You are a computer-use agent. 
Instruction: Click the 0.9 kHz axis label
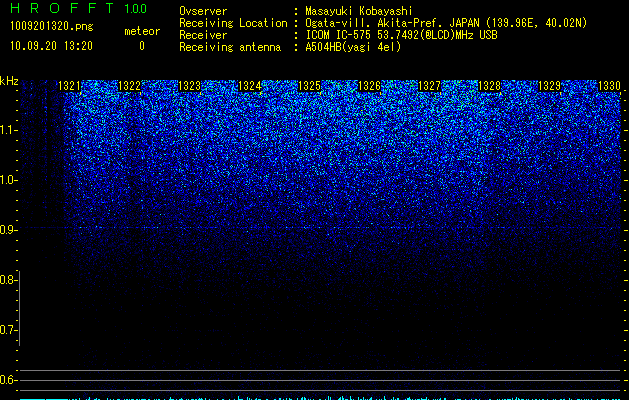[8, 230]
